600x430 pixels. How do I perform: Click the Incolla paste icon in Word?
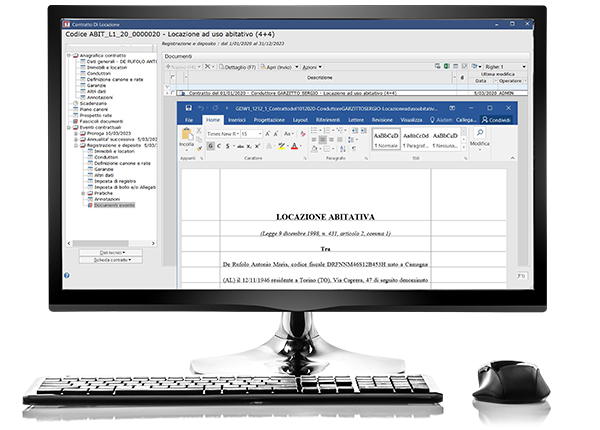[x=186, y=136]
